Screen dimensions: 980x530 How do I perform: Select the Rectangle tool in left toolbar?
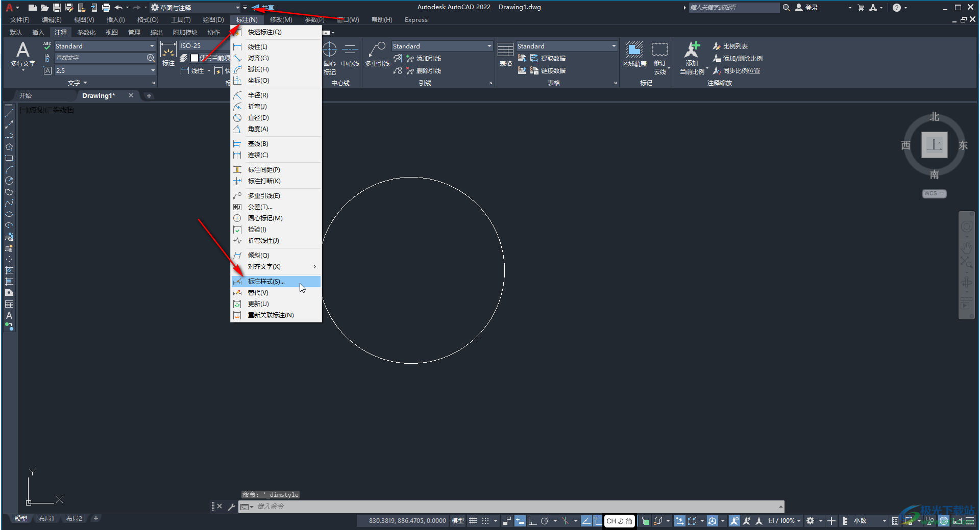point(9,159)
